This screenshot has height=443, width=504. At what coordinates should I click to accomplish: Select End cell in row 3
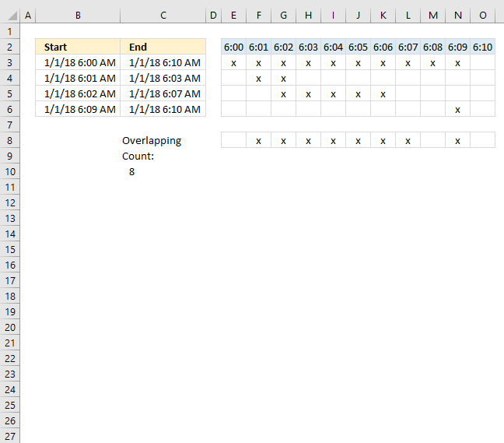(163, 62)
